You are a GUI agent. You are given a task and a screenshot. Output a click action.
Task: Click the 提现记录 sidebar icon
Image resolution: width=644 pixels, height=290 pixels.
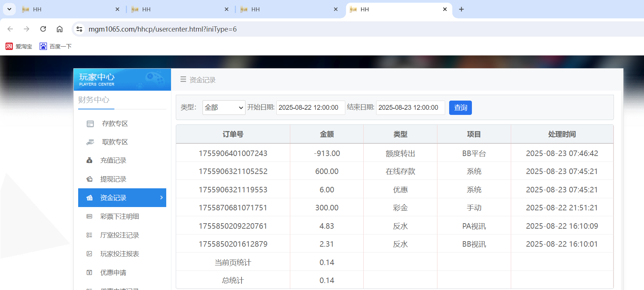pos(89,179)
